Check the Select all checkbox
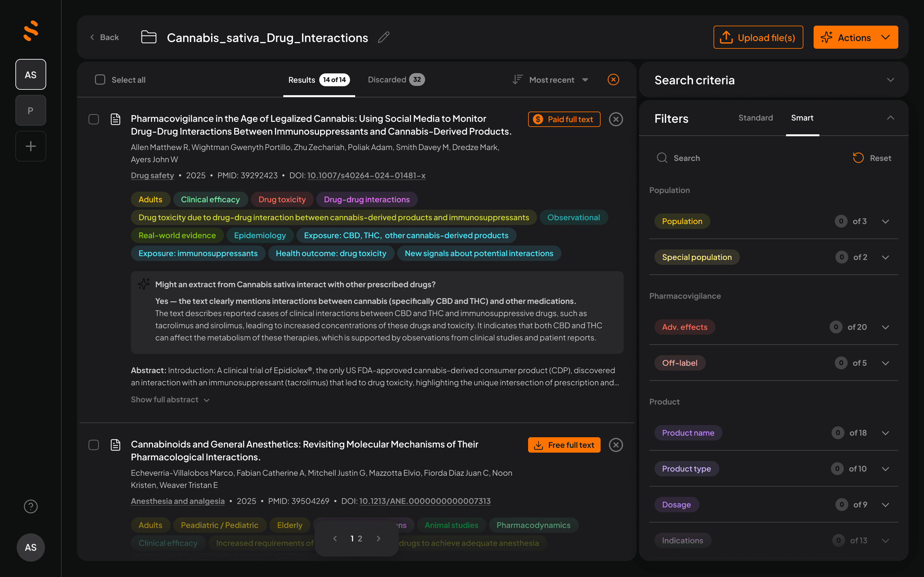The image size is (924, 577). pos(100,80)
